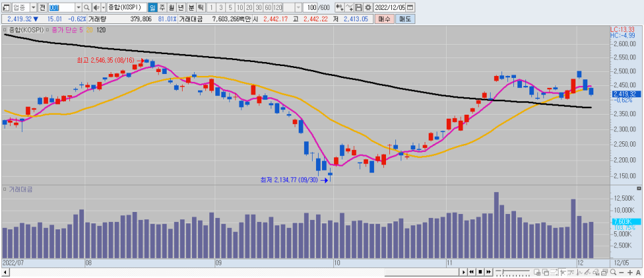Focus the 001 index code input field
This screenshot has width=644, height=278.
(x=61, y=7)
